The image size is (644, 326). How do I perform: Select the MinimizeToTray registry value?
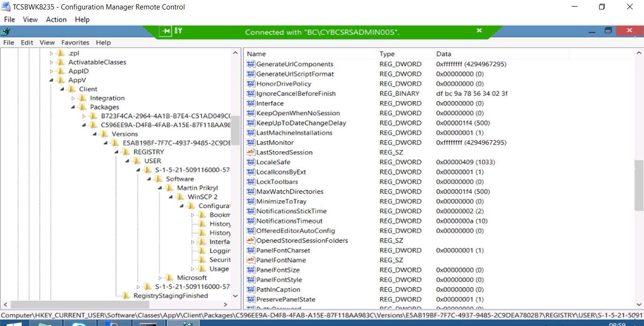point(281,201)
